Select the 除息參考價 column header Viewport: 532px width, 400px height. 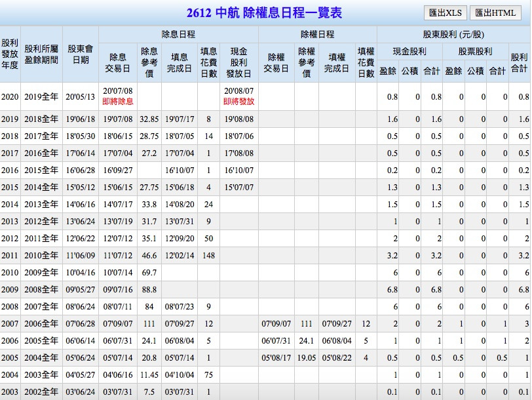(149, 62)
